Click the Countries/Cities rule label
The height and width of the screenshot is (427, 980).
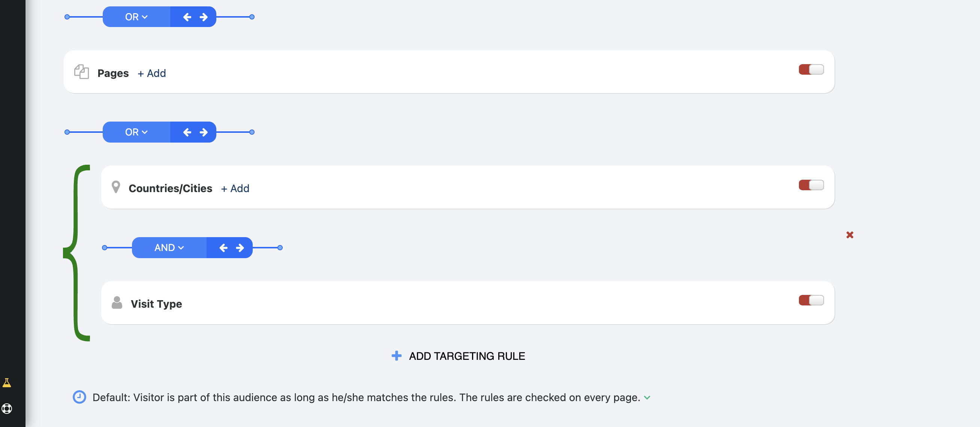tap(170, 189)
